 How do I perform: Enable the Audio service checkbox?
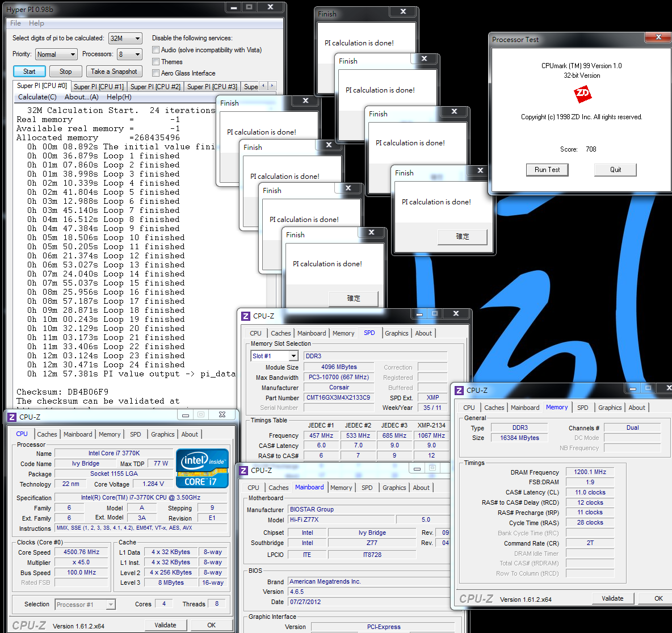[x=156, y=50]
